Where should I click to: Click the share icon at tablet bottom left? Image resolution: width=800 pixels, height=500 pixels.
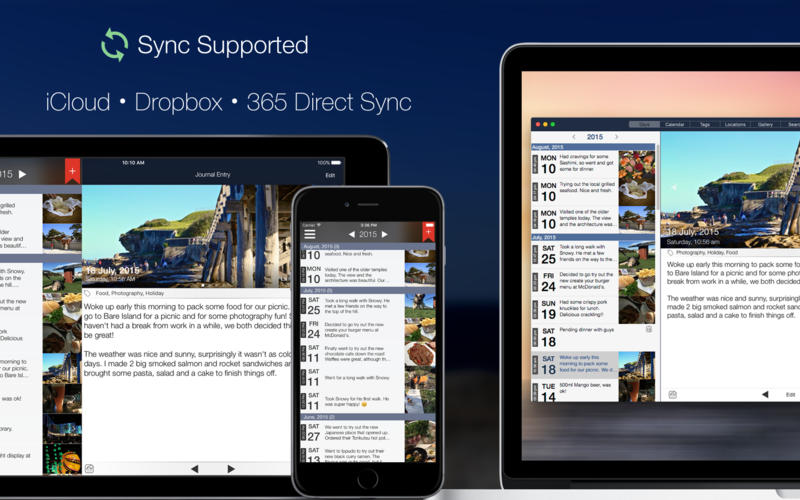click(90, 468)
